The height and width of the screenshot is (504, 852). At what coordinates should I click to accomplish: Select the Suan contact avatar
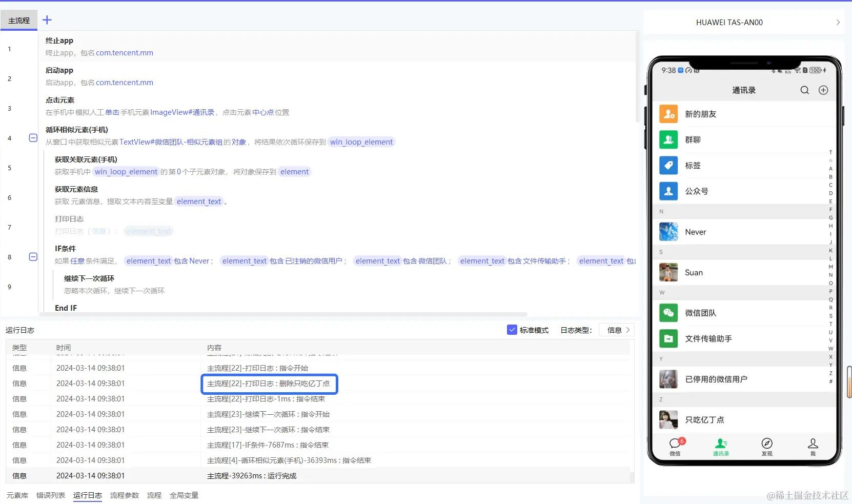pyautogui.click(x=668, y=272)
